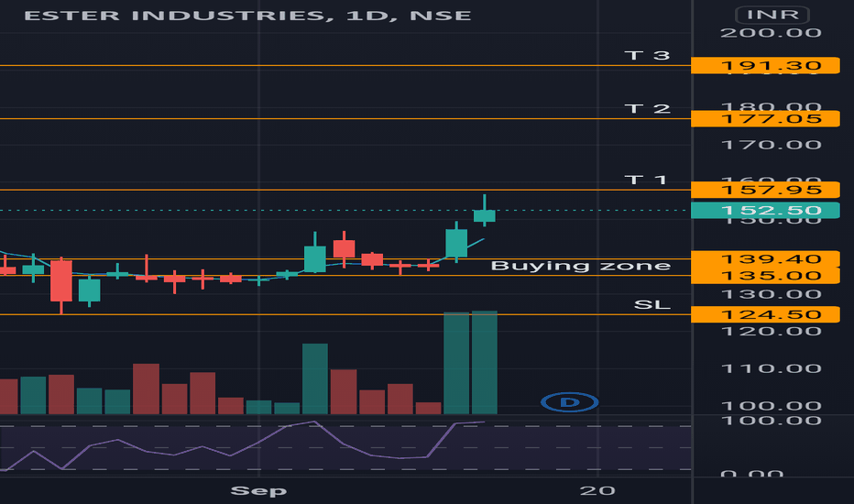Click the blue D dividend marker

point(570,402)
